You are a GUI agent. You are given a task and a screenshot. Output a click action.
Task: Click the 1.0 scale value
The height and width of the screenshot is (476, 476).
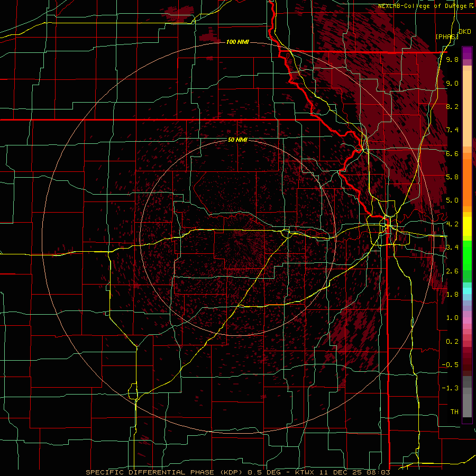(x=452, y=318)
